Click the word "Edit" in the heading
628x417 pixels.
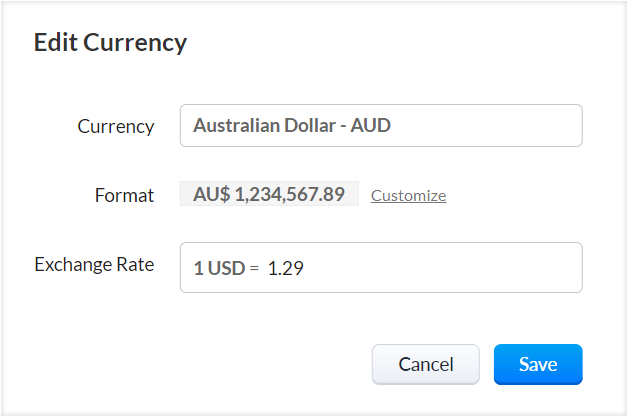click(x=56, y=42)
